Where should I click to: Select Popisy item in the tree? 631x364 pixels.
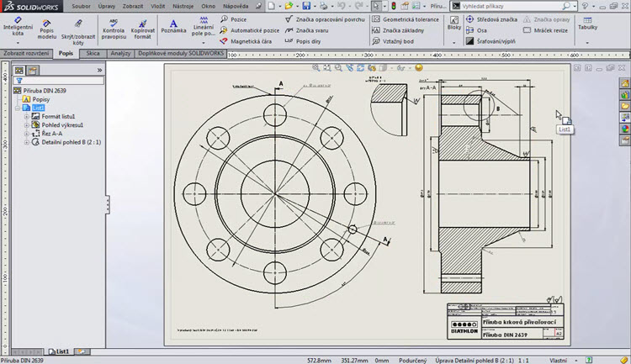(x=40, y=99)
